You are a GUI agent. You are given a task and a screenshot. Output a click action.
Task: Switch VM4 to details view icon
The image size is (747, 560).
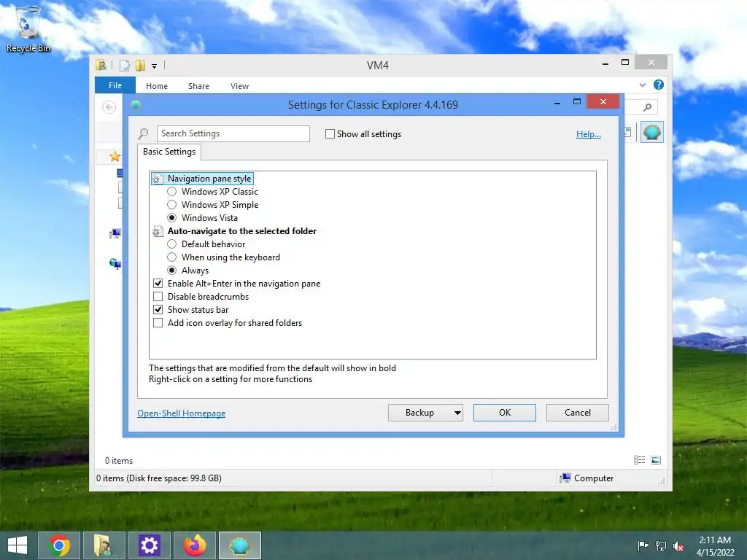click(639, 460)
